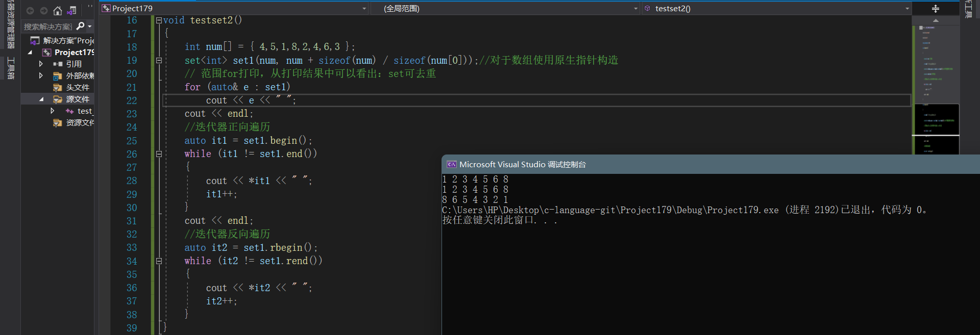The width and height of the screenshot is (980, 335).
Task: Collapse the void testset2() function fold
Action: click(159, 20)
